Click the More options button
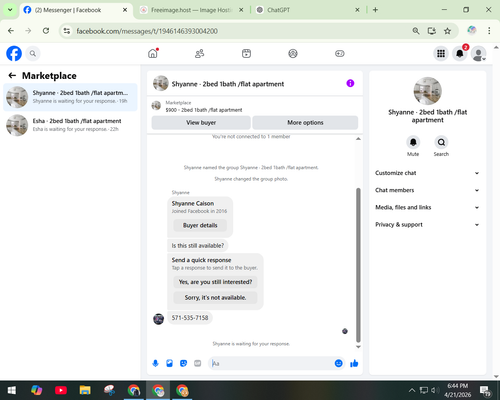Image resolution: width=500 pixels, height=400 pixels. pos(305,123)
